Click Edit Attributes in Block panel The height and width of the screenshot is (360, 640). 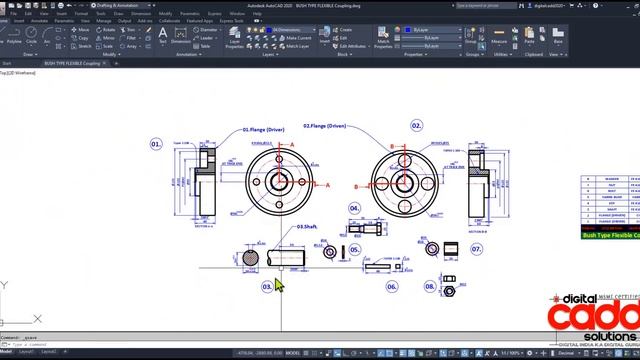coord(349,46)
